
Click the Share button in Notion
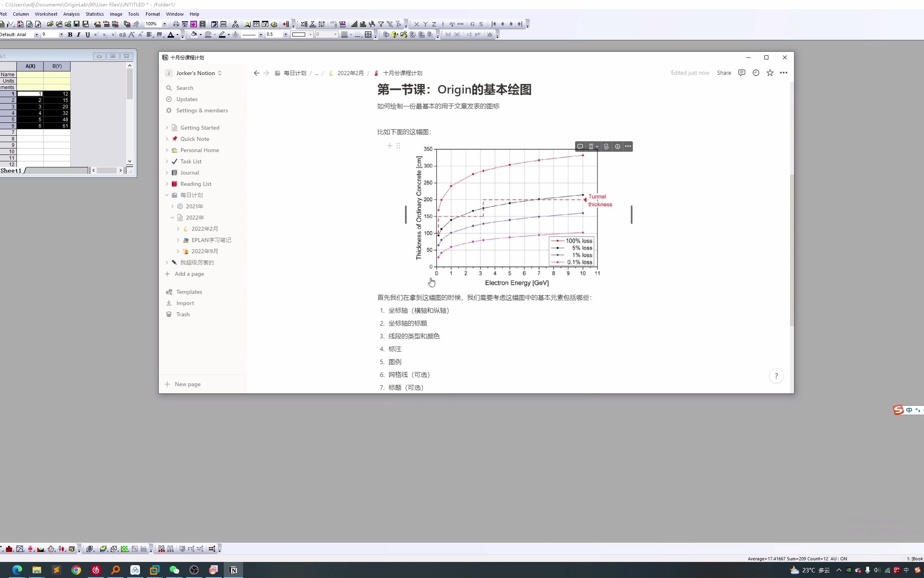pyautogui.click(x=724, y=73)
